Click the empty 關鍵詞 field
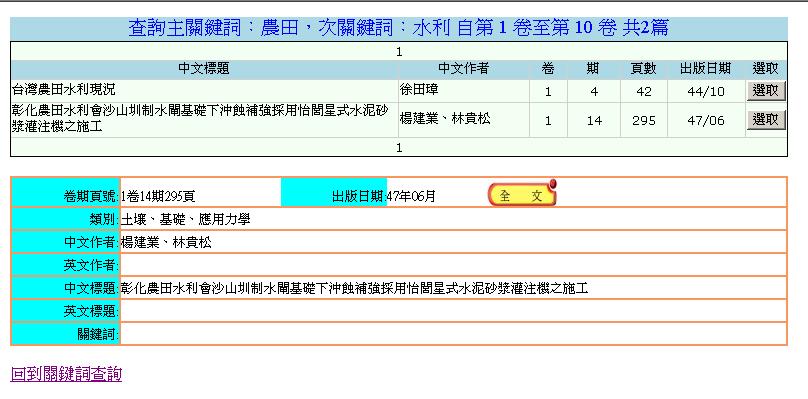Image resolution: width=808 pixels, height=399 pixels. pyautogui.click(x=453, y=334)
